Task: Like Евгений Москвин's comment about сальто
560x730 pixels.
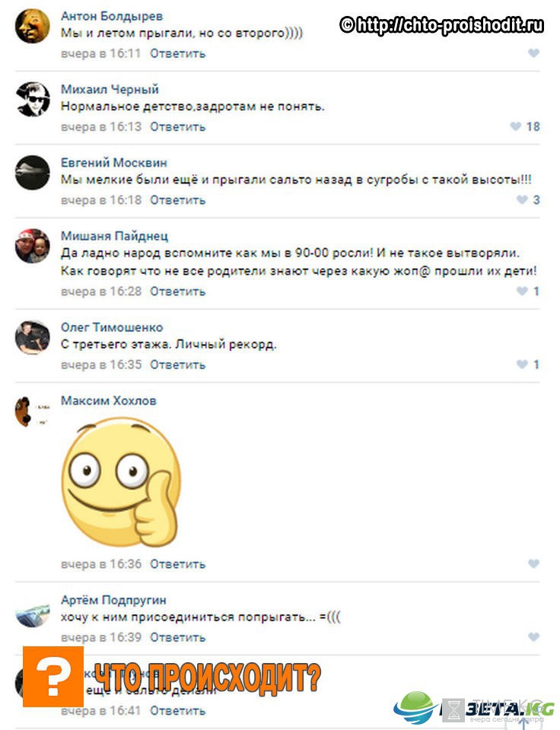Action: (522, 199)
